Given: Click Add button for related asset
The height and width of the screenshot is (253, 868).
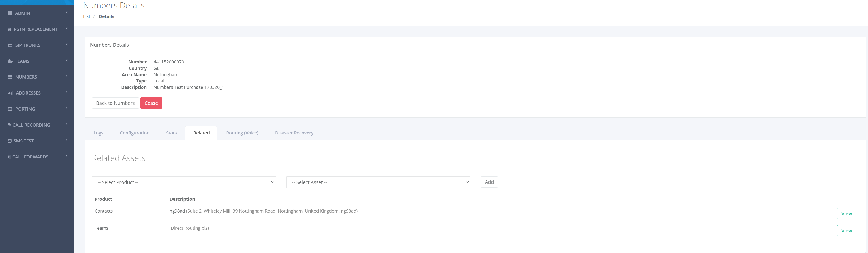Looking at the screenshot, I should pyautogui.click(x=489, y=182).
